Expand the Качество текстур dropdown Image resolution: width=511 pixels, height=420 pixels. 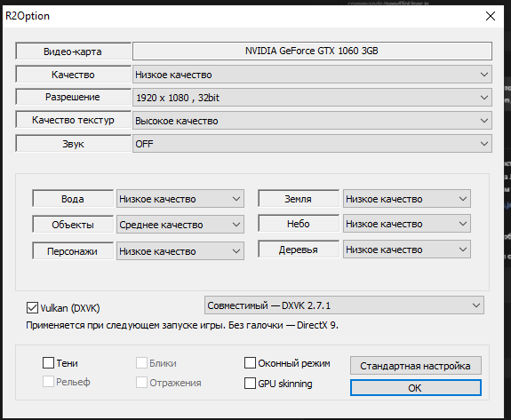[x=312, y=121]
